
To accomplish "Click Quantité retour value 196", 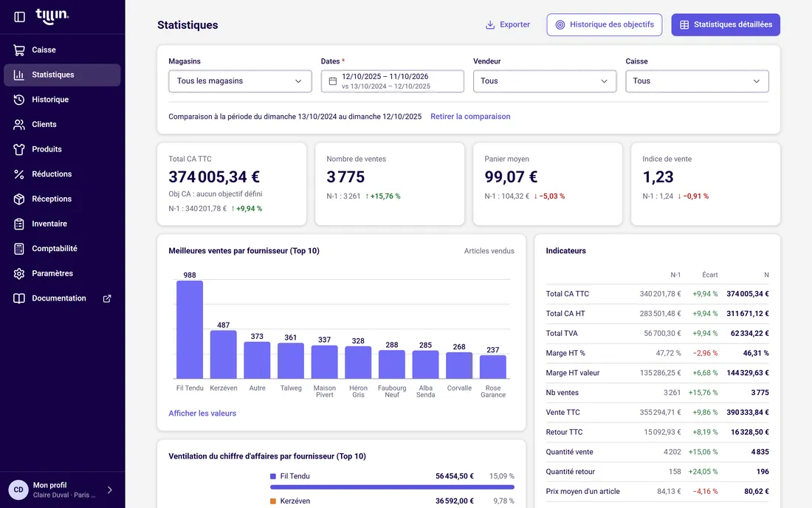I will coord(763,472).
